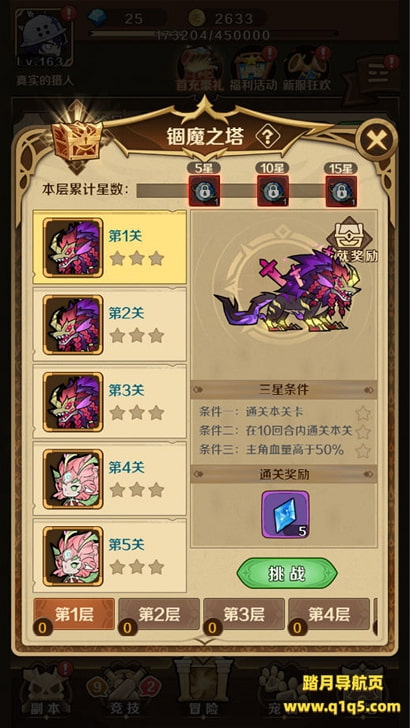The width and height of the screenshot is (410, 728).
Task: Switch to the 第4层 floor tab
Action: [329, 614]
